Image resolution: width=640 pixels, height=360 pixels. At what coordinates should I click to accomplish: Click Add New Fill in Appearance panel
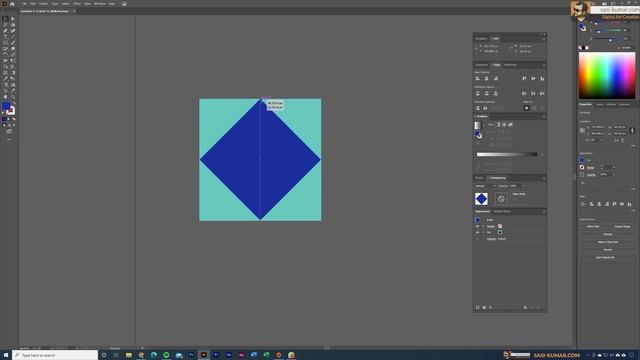coord(484,307)
